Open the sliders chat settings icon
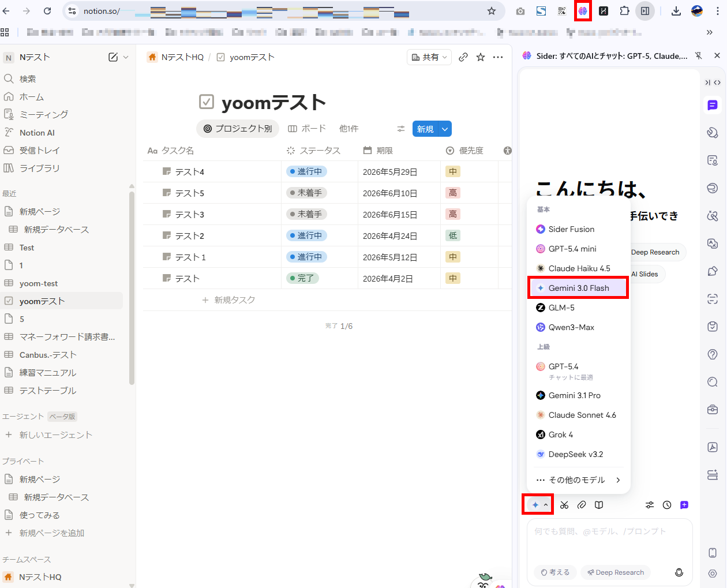This screenshot has width=727, height=588. click(650, 505)
